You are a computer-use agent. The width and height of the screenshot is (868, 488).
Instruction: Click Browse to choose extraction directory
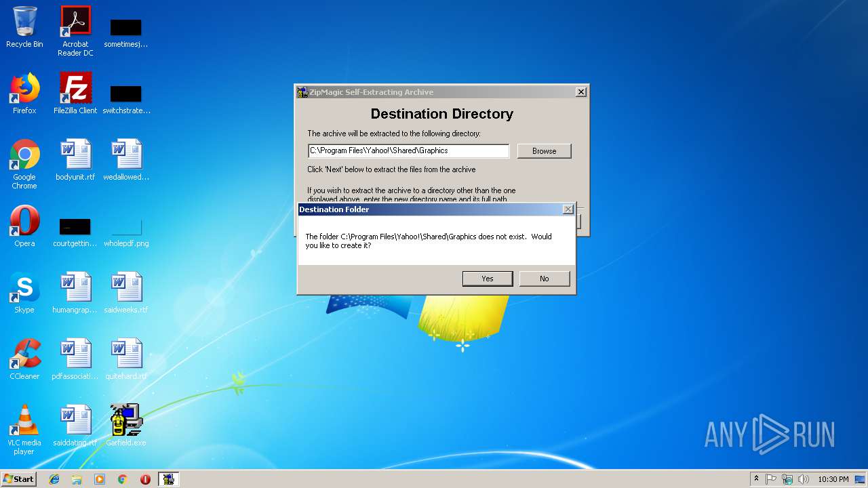pyautogui.click(x=544, y=151)
